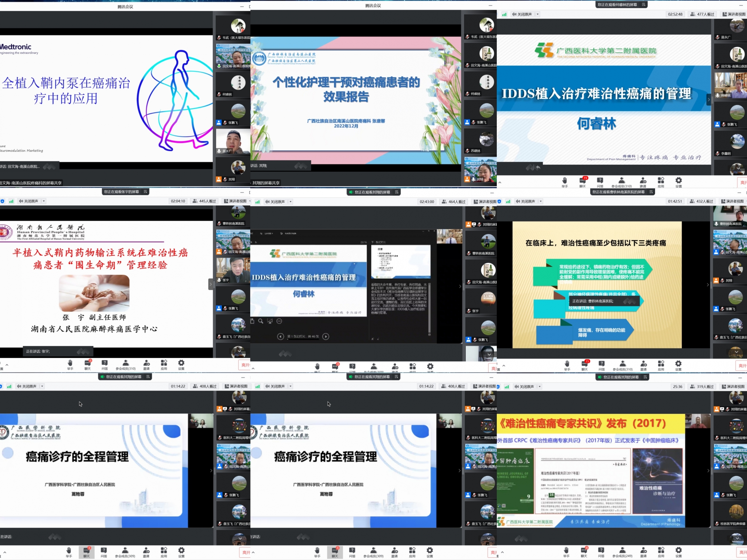This screenshot has width=747, height=560.
Task: Collapse participant sidebar chevron in 477人看过 window
Action: coord(709,99)
